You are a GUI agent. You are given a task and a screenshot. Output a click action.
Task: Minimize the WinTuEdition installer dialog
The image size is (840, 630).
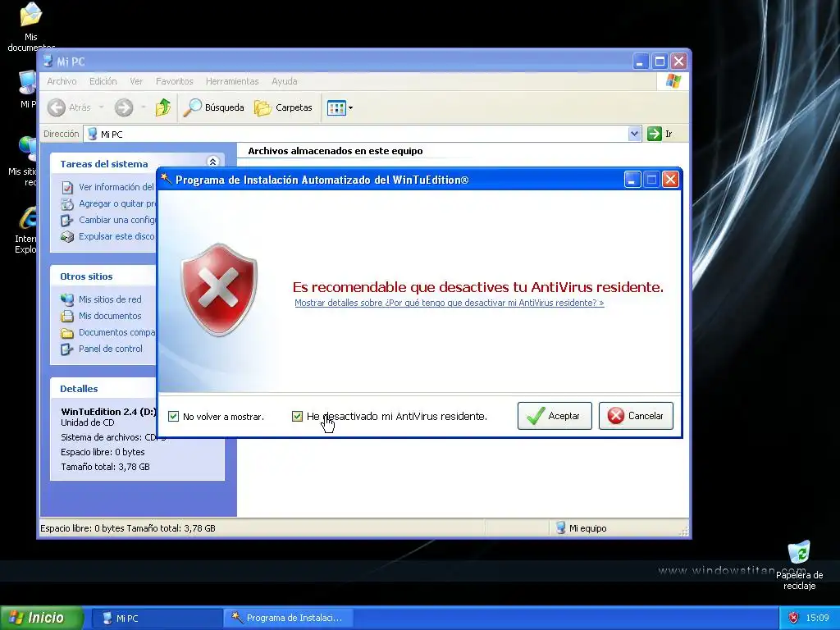pyautogui.click(x=632, y=180)
